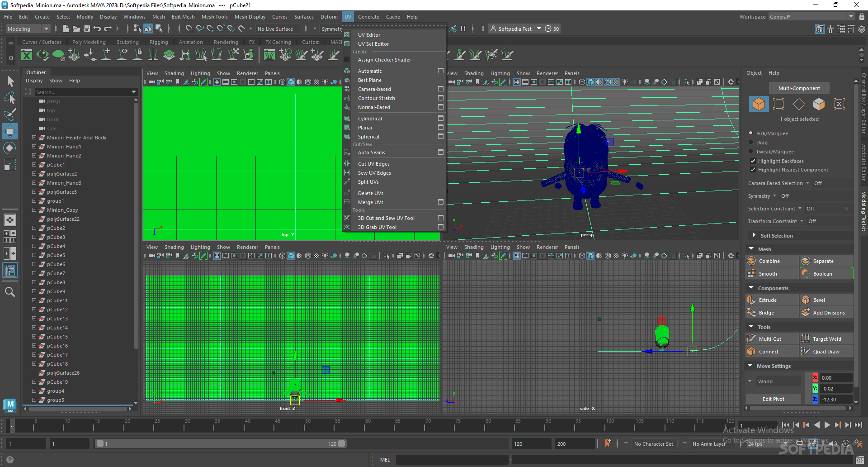Select pCube19 in Outliner
This screenshot has height=467, width=868.
click(57, 382)
